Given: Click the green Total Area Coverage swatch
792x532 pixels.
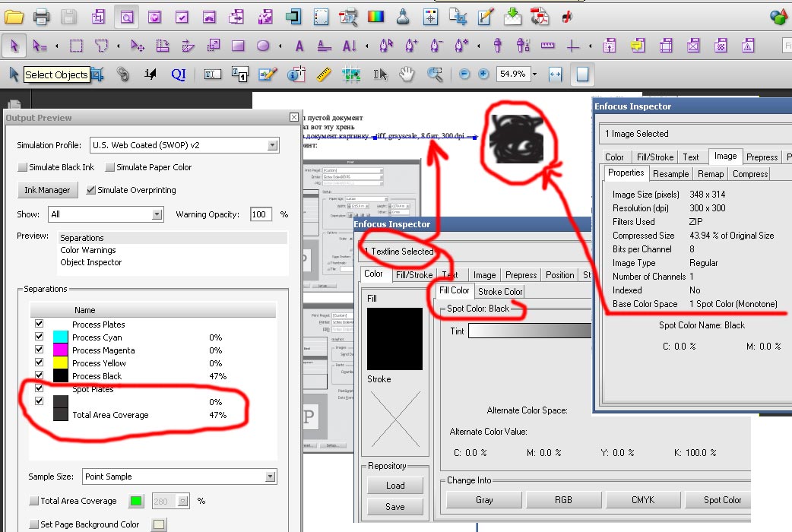Looking at the screenshot, I should tap(136, 501).
